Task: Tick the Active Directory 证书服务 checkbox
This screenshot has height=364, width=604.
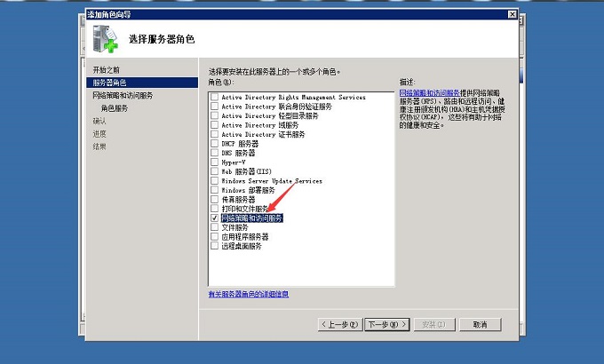Action: [214, 134]
